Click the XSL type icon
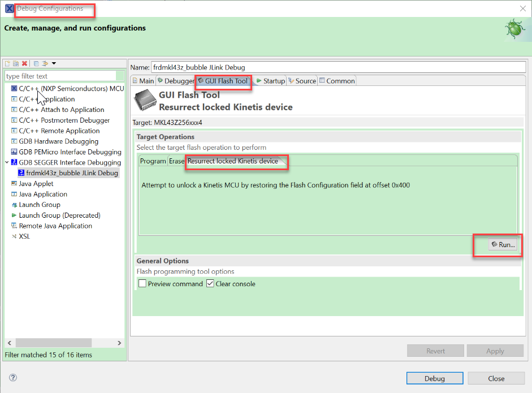The image size is (532, 393). (14, 236)
